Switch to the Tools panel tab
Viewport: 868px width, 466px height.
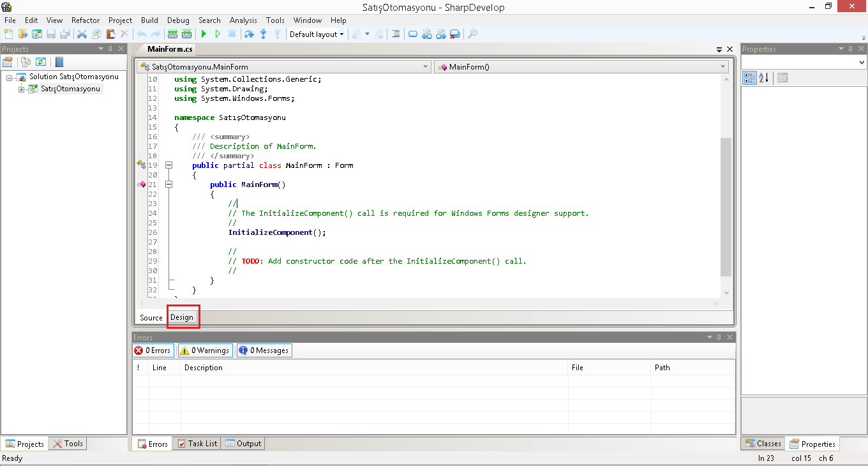67,444
